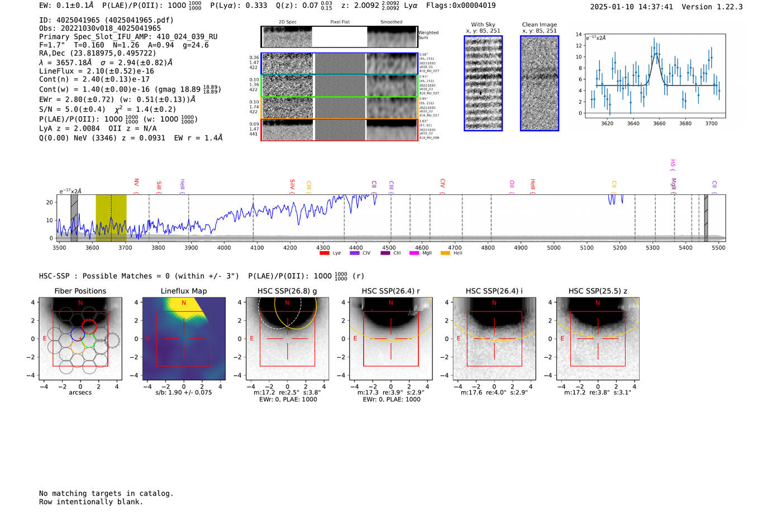Select the RA,Dec coordinates text
Screen dimensions: 782x532
[98, 54]
